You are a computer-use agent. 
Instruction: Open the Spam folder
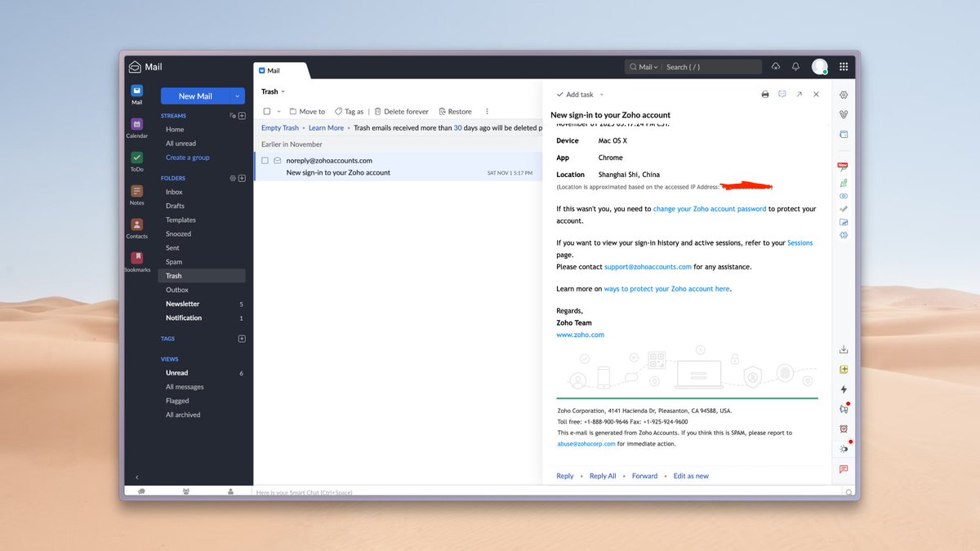[x=174, y=262]
